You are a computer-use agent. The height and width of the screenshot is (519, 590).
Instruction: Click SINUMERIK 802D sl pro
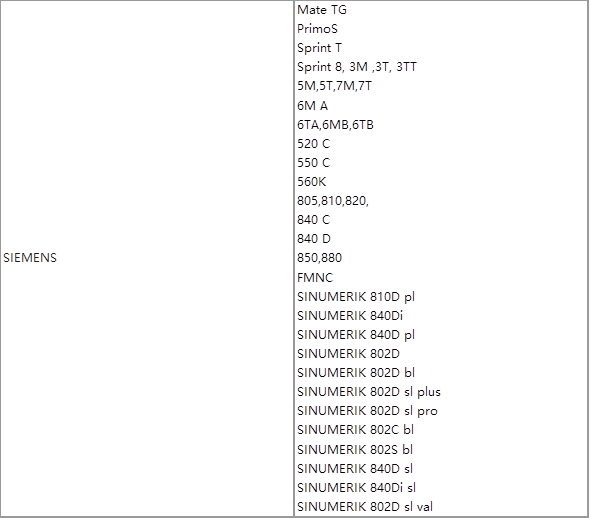[x=367, y=411]
